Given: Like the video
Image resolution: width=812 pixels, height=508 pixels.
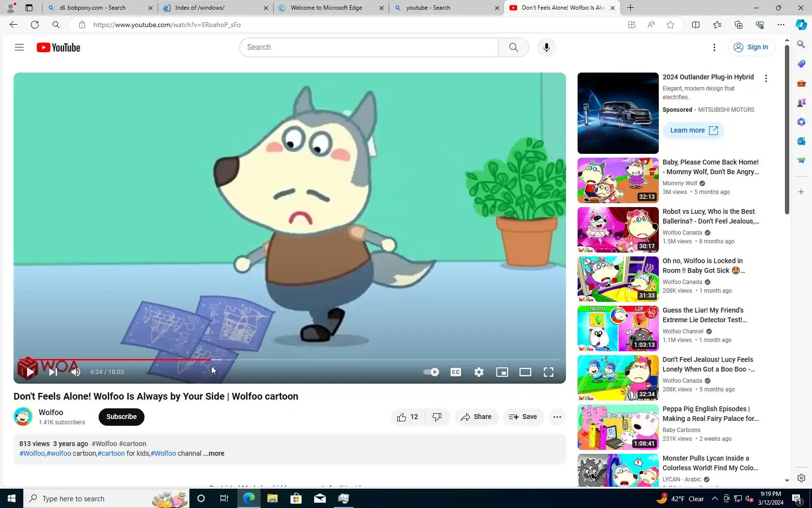Looking at the screenshot, I should tap(408, 417).
